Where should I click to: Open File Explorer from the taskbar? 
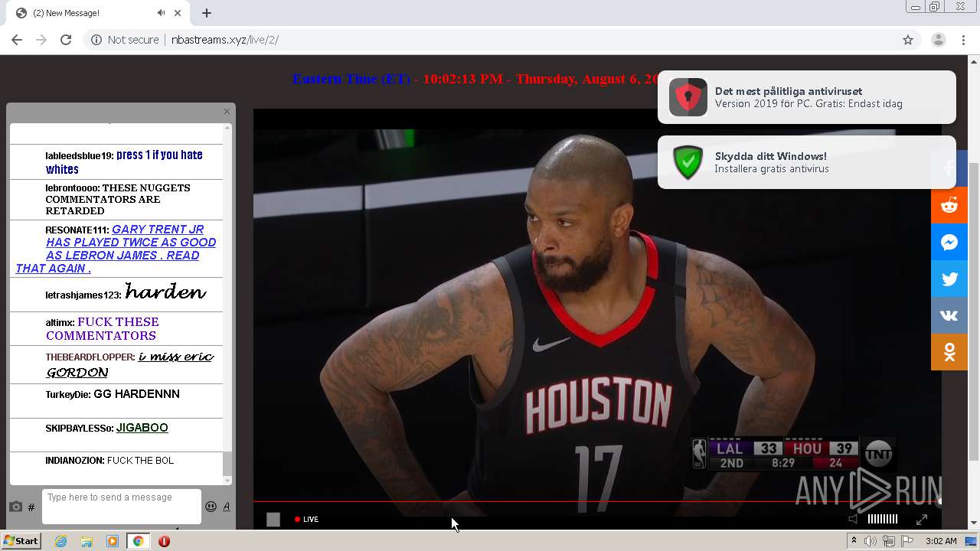[x=87, y=541]
